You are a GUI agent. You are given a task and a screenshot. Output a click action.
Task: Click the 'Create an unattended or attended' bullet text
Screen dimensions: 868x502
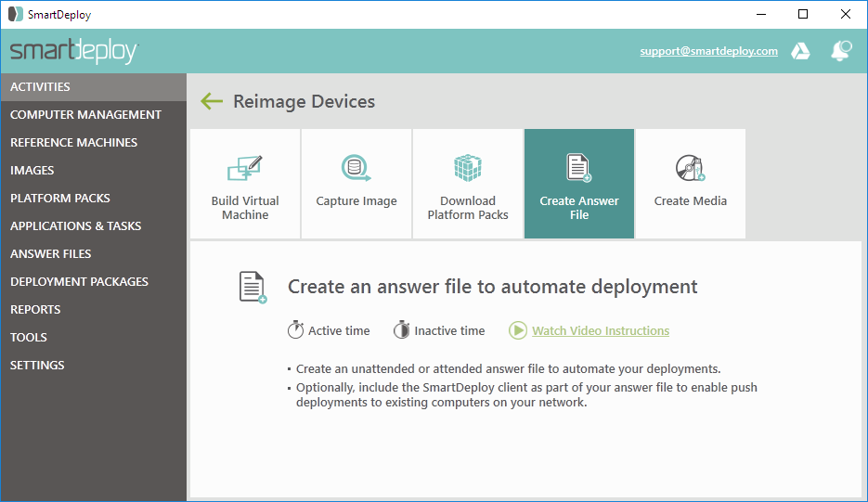(508, 368)
